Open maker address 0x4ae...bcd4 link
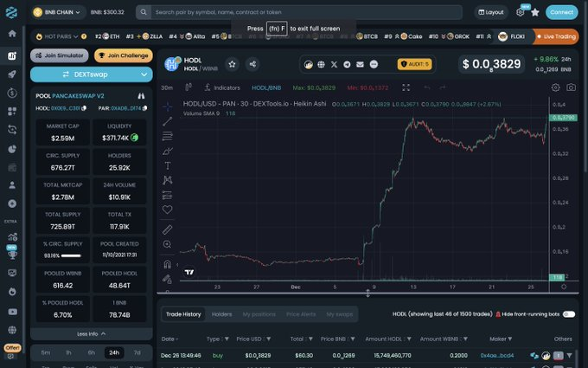Viewport: 588px width, 368px height. 496,355
